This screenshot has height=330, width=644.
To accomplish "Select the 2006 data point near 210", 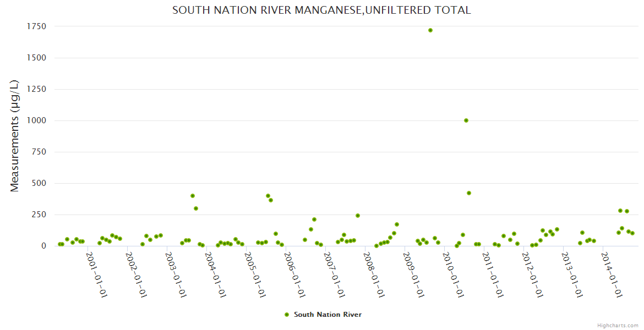I will click(x=314, y=219).
